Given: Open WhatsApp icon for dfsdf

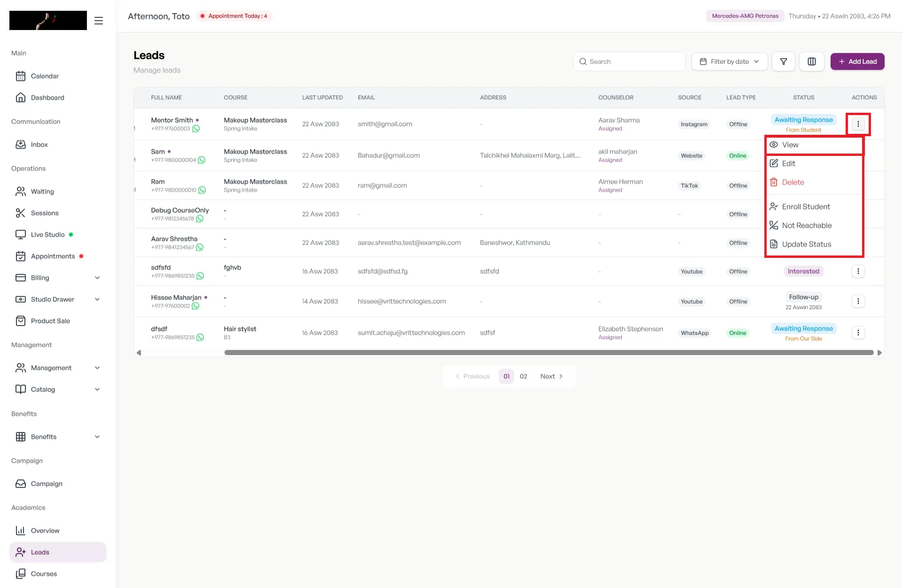Looking at the screenshot, I should 200,337.
